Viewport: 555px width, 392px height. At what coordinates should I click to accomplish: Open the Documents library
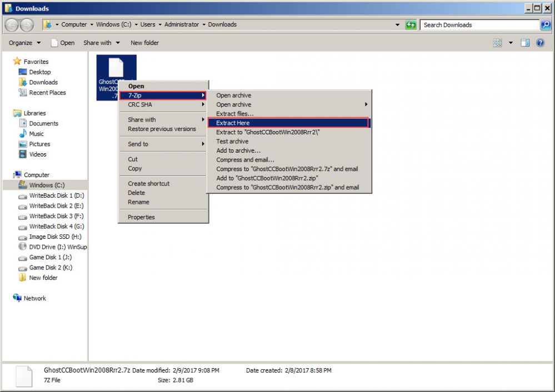(x=43, y=123)
